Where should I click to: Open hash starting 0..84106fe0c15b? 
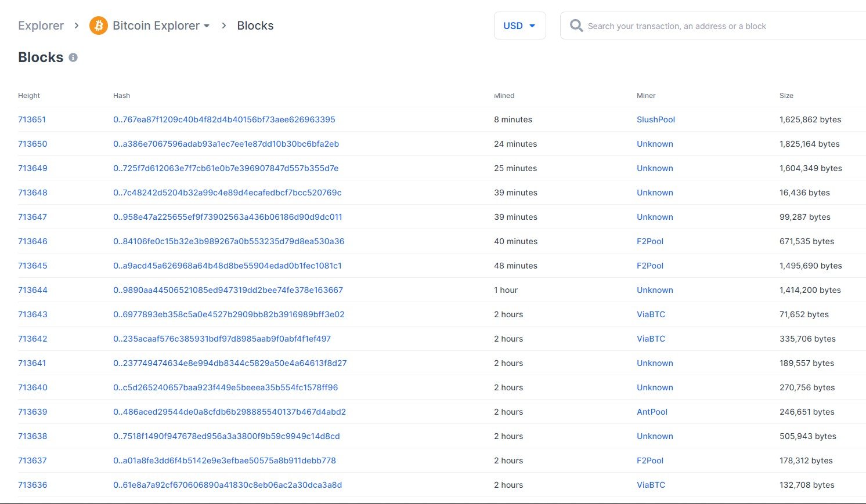coord(229,241)
